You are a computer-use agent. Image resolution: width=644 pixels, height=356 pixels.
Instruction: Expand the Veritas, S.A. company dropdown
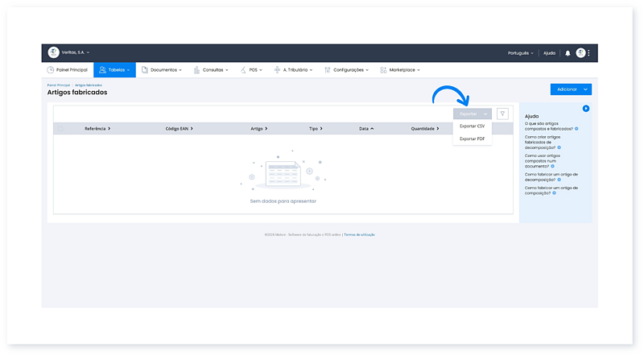coord(75,52)
